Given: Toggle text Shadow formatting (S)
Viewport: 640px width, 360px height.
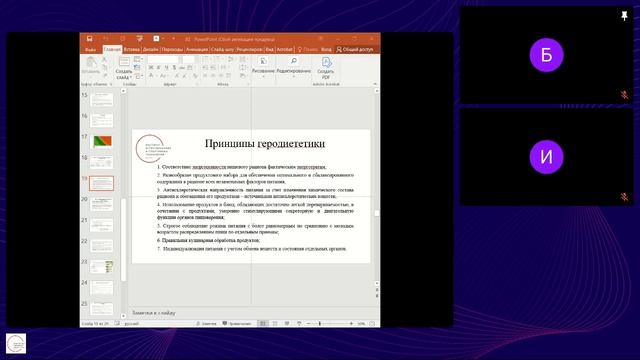Looking at the screenshot, I should (x=174, y=67).
